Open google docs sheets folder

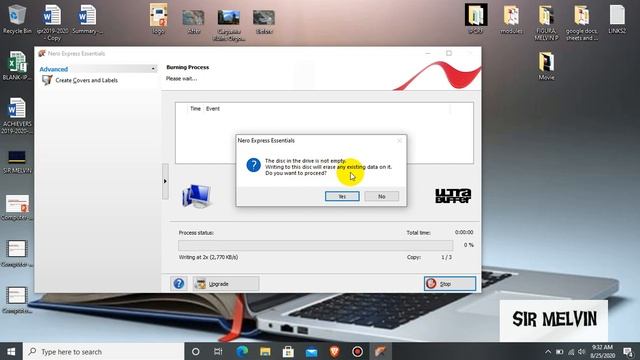(582, 22)
